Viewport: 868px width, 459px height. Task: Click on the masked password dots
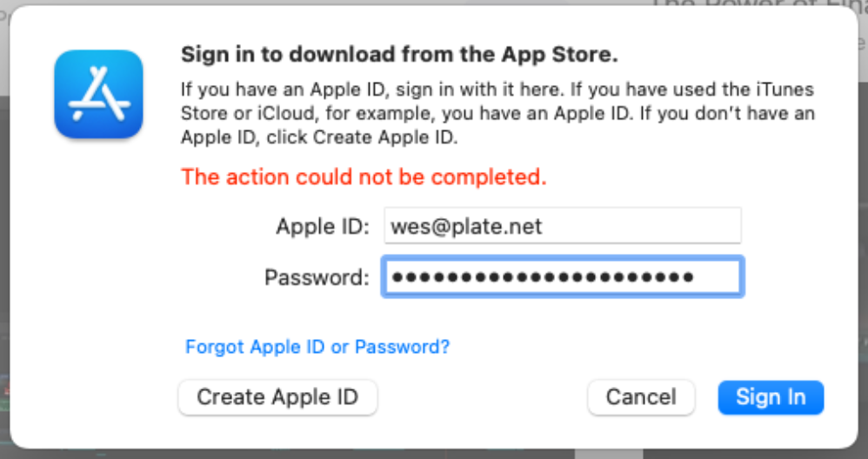(542, 277)
